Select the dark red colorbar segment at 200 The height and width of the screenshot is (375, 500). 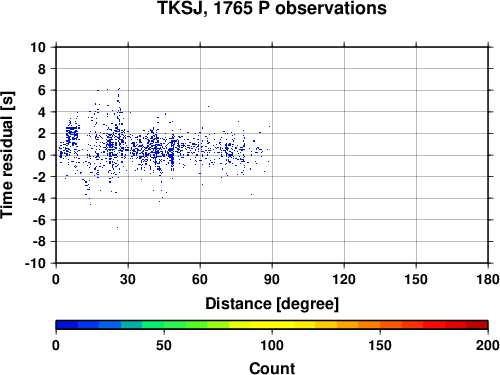coord(477,325)
